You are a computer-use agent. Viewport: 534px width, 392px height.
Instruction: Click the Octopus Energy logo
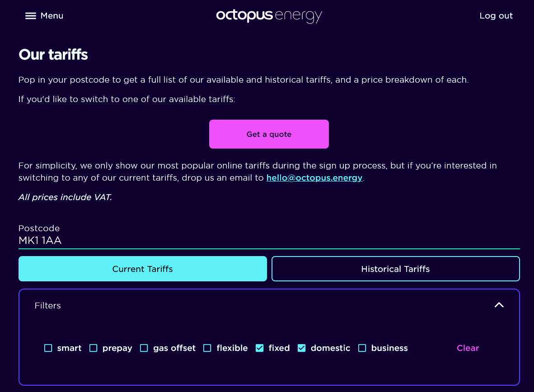click(x=269, y=16)
